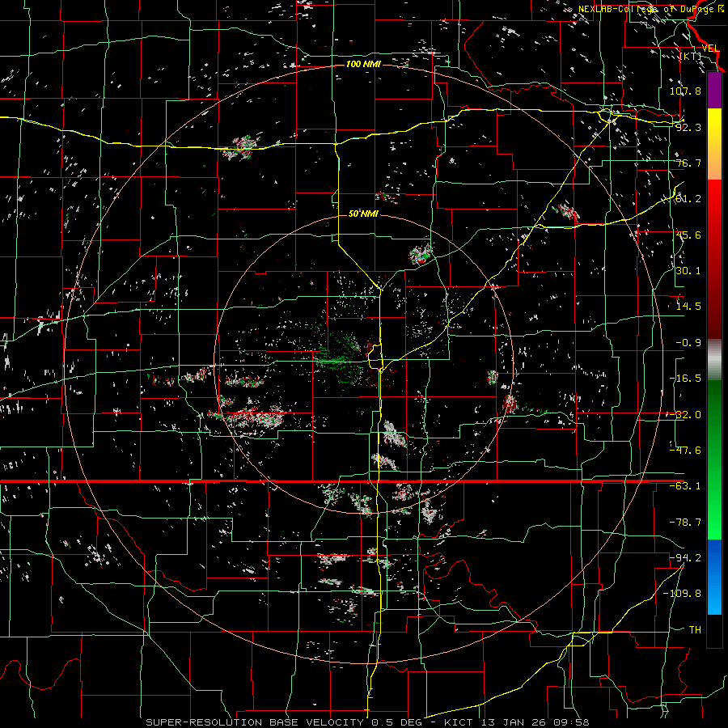Click the 45.6 velocity scale value

(x=688, y=235)
